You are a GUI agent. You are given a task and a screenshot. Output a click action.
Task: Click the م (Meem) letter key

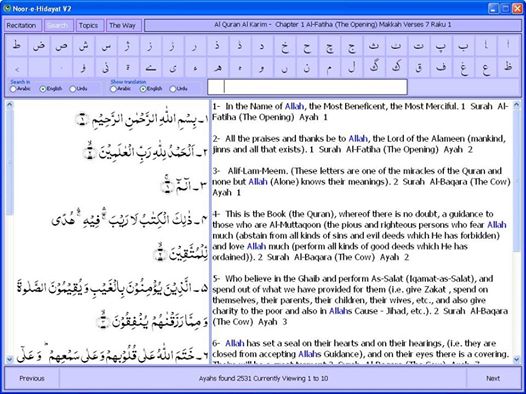[x=329, y=67]
